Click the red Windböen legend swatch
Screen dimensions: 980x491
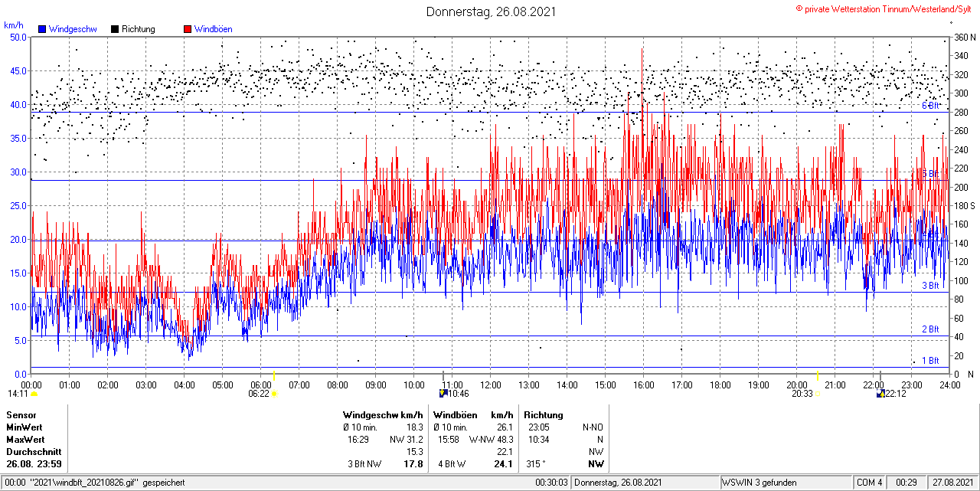[x=187, y=29]
